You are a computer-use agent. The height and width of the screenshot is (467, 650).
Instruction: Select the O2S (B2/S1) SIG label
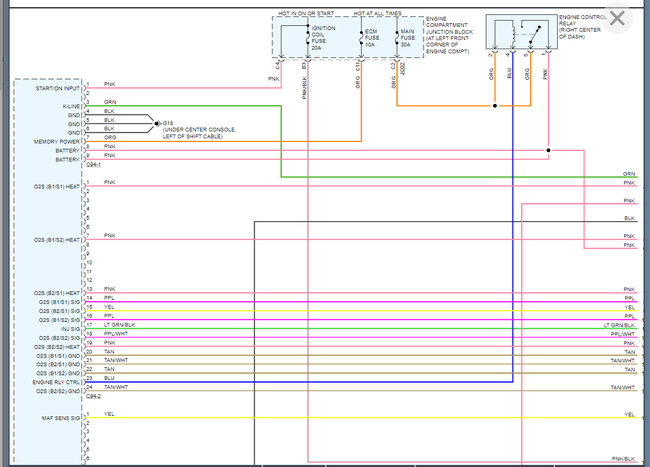59,311
